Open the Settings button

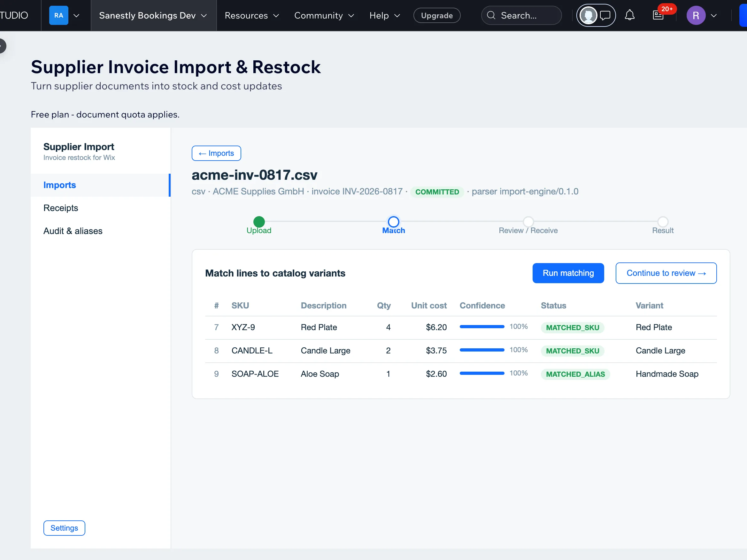[64, 528]
